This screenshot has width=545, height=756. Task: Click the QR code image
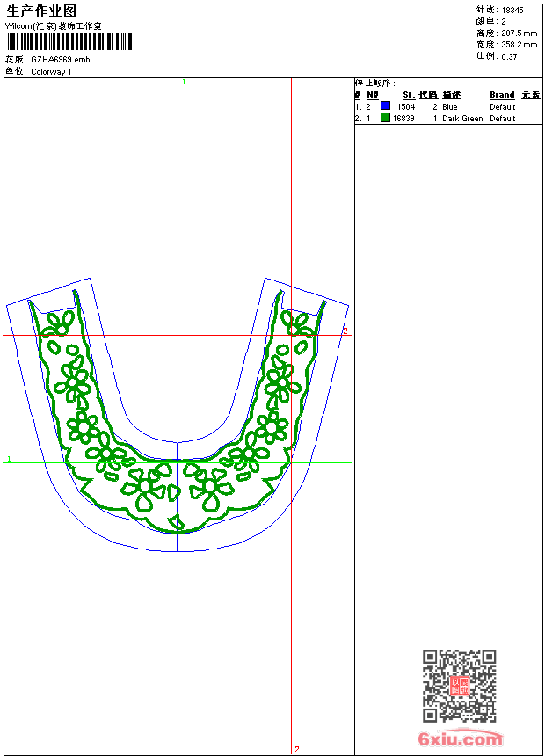459,686
